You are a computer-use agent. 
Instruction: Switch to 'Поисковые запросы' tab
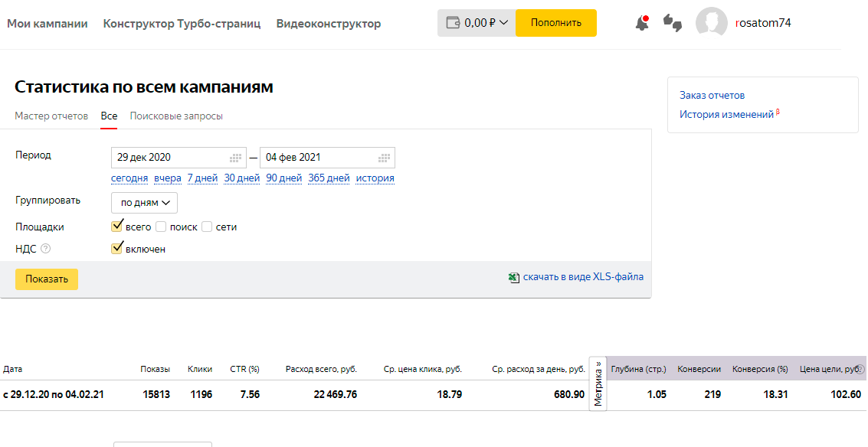(176, 116)
